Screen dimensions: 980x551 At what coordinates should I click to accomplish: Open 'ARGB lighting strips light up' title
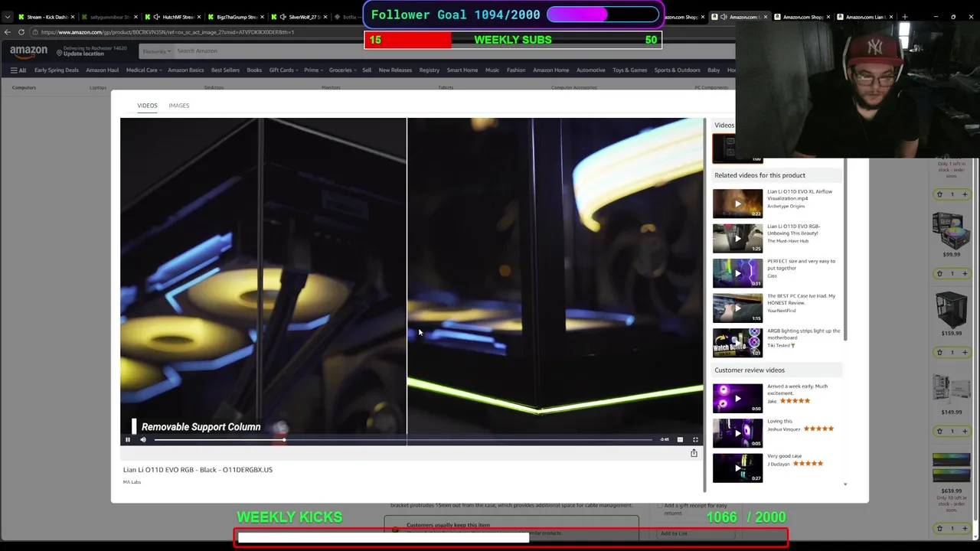tap(803, 334)
